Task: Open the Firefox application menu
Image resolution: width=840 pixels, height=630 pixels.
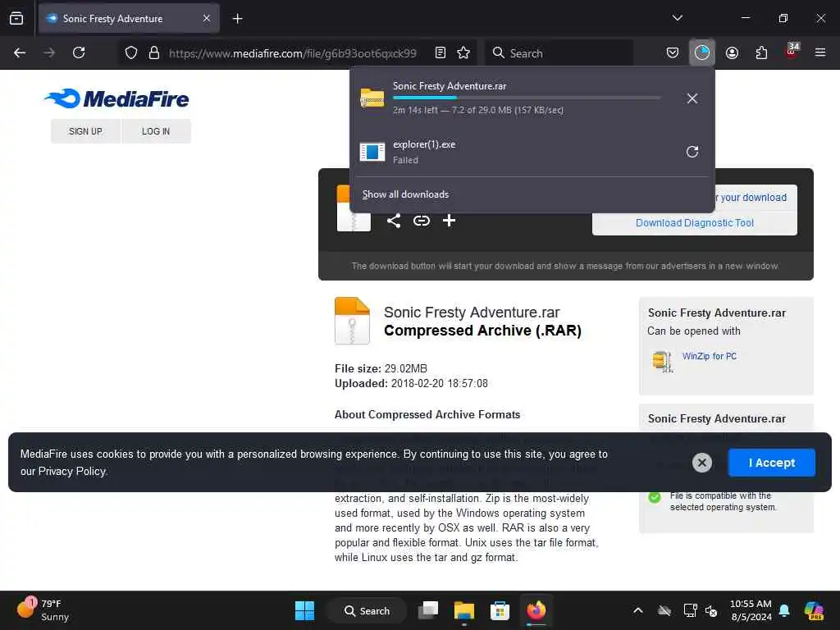Action: tap(820, 52)
